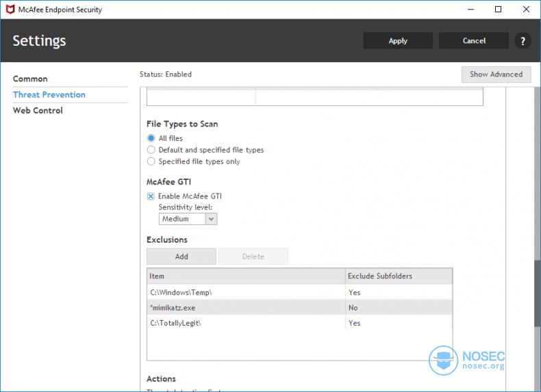Image resolution: width=541 pixels, height=392 pixels.
Task: Click the Status: Enabled text
Action: (x=166, y=75)
